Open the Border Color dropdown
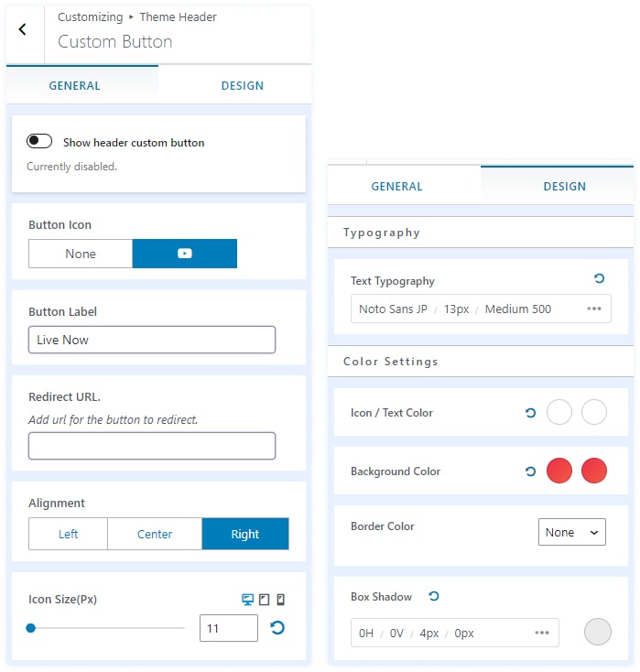Screen dimensions: 640x672 tap(571, 532)
